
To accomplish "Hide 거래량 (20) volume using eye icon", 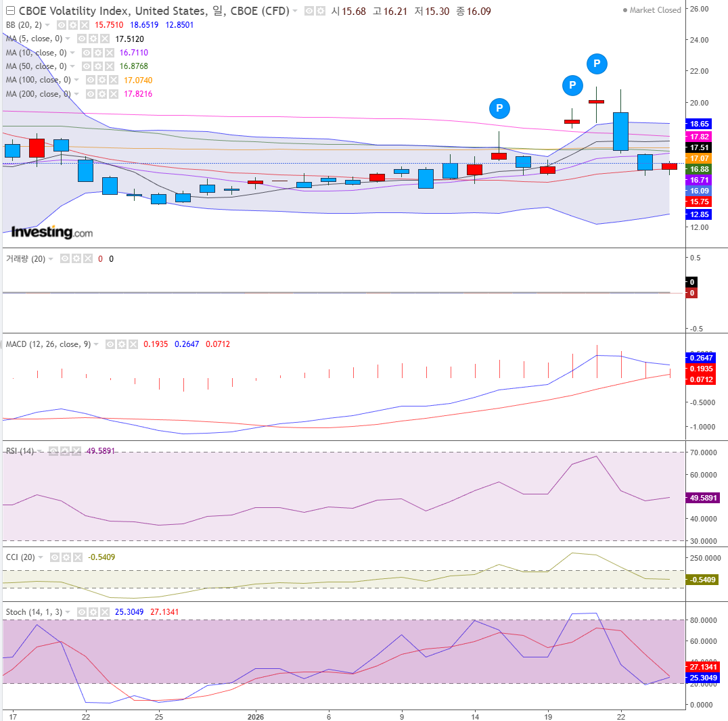I will 64,258.
